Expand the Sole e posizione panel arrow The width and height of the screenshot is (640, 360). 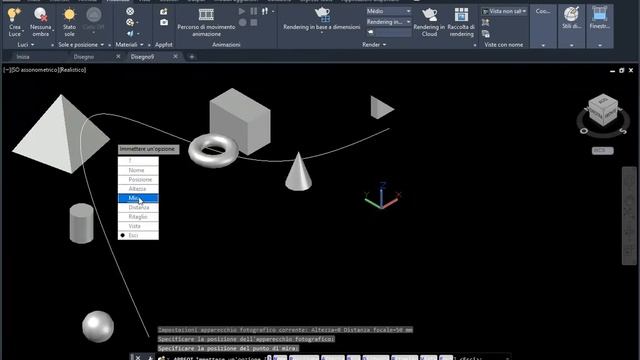[102, 45]
